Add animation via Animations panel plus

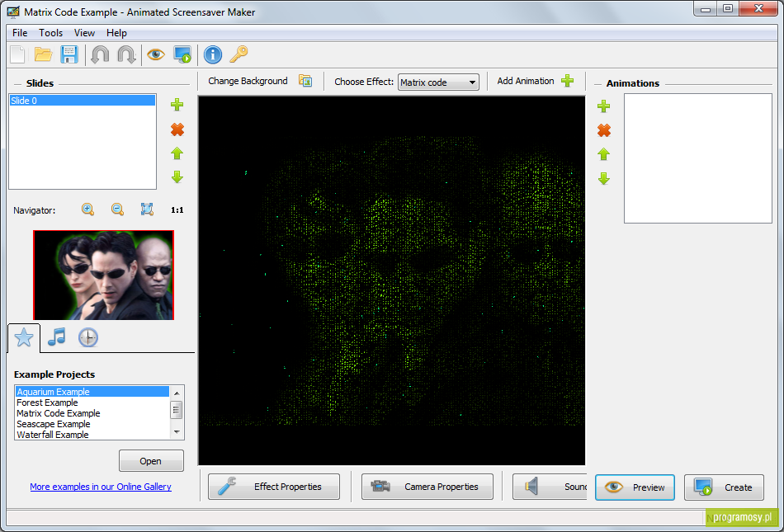coord(604,106)
